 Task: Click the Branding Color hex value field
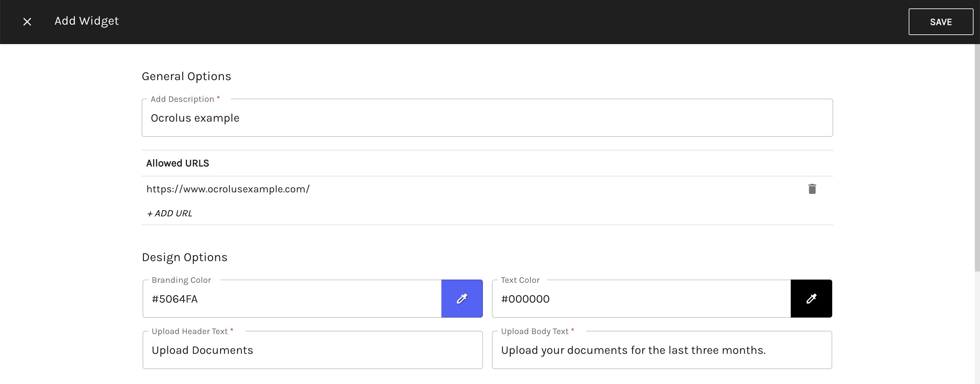coord(292,299)
